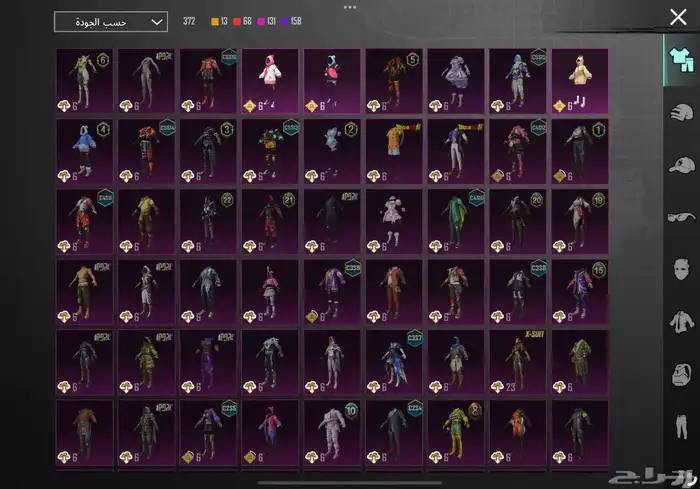
Task: Filter by the pink quality swatch 131
Action: click(267, 21)
